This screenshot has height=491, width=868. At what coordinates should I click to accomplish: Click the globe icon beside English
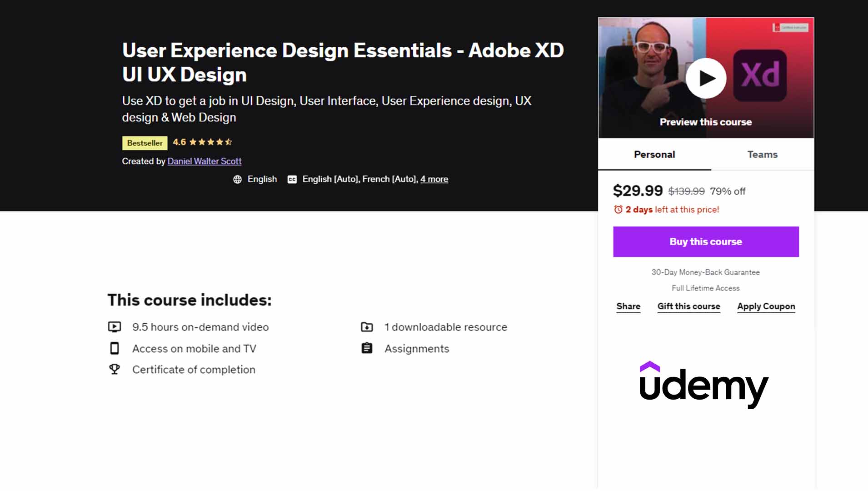[x=237, y=179]
